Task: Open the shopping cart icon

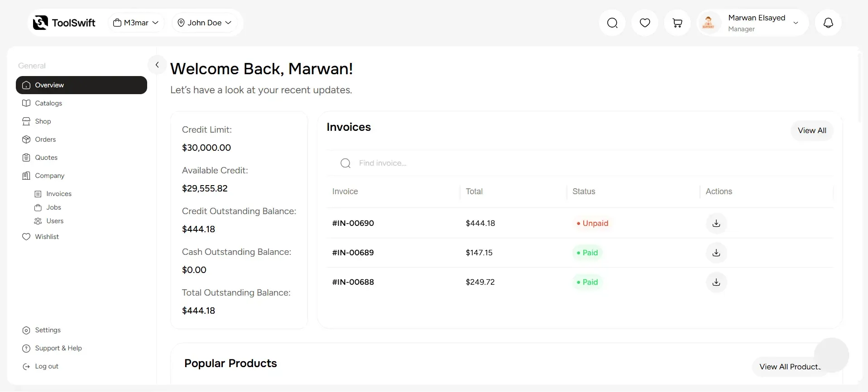Action: point(677,23)
